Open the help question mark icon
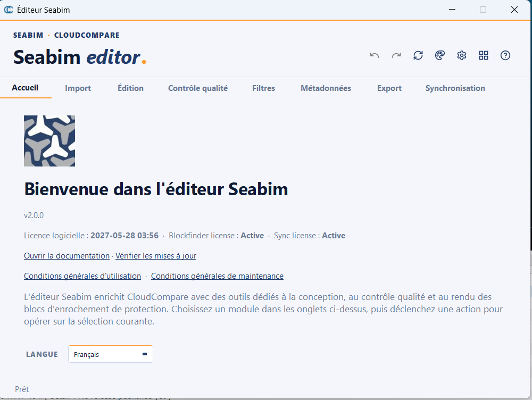Screen dimensions: 532x400 click(x=505, y=55)
